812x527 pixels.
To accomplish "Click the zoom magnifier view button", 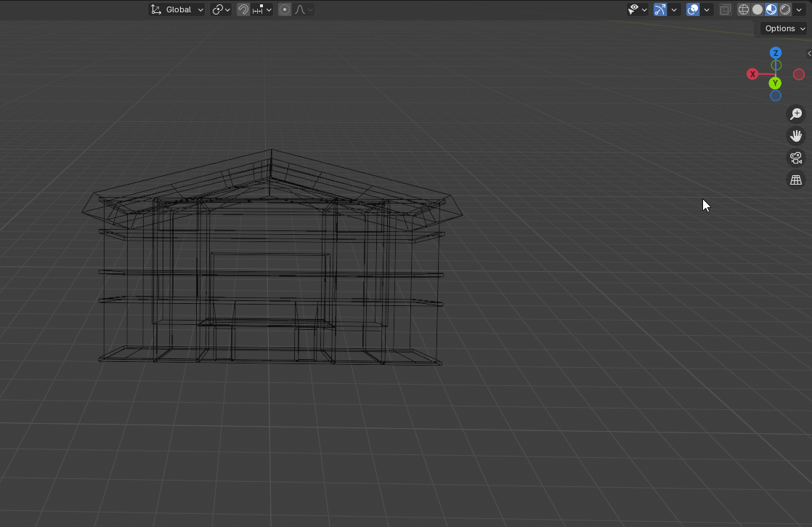I will point(796,114).
